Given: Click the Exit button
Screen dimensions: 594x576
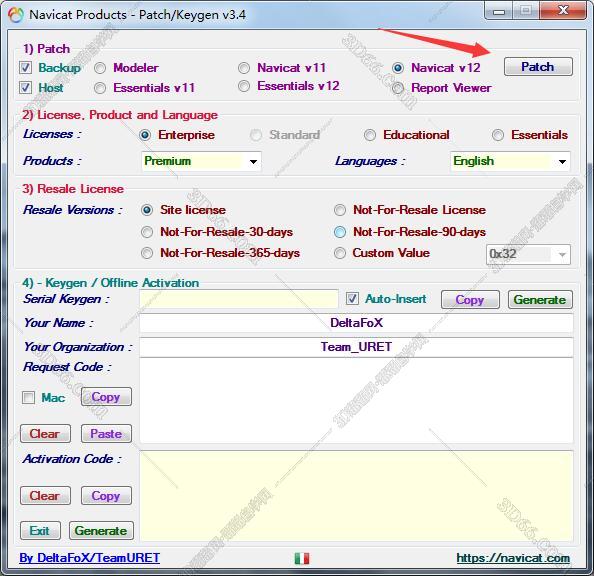Looking at the screenshot, I should [40, 531].
